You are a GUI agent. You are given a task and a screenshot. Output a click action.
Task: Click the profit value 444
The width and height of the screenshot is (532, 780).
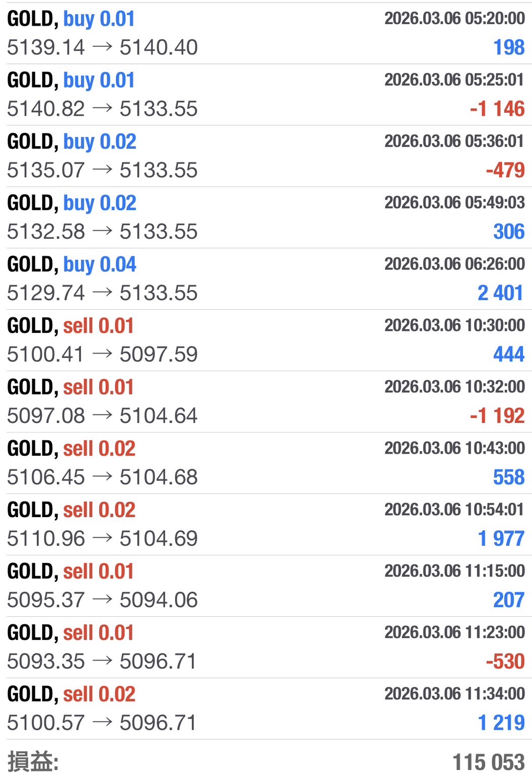pyautogui.click(x=508, y=354)
